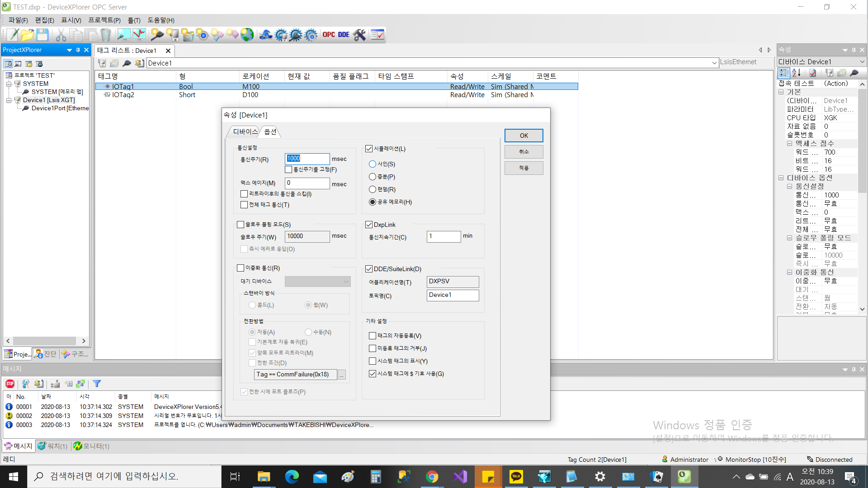Click the 접속 테스트 (Action) property

tap(817, 84)
